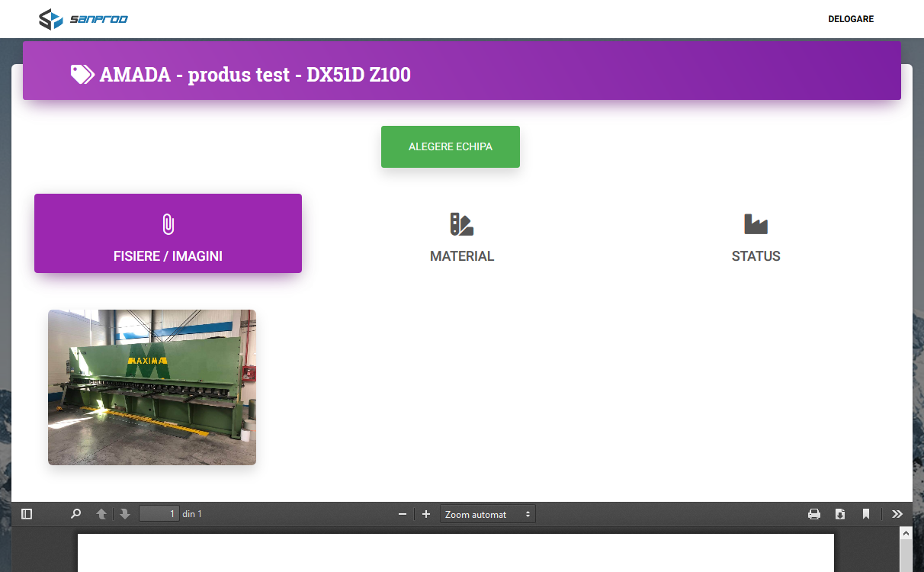Click the Sanprod logo
This screenshot has height=572, width=924.
[83, 19]
